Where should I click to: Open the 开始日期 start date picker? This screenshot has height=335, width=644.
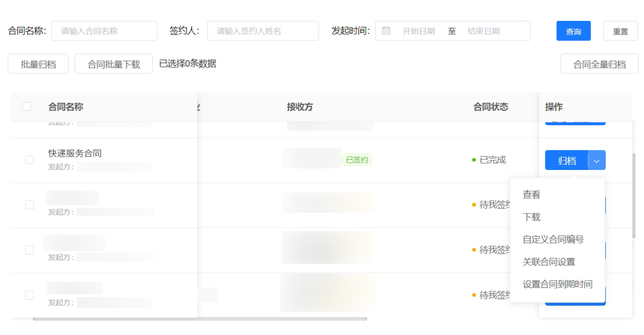(419, 31)
